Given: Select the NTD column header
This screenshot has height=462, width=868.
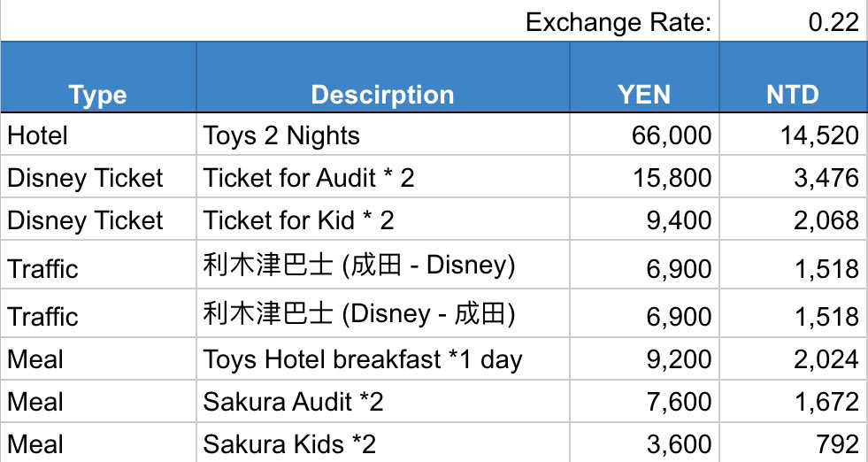Looking at the screenshot, I should pyautogui.click(x=793, y=95).
